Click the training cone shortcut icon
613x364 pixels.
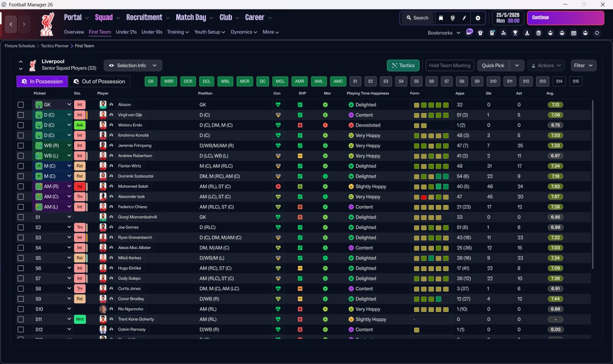click(x=527, y=33)
